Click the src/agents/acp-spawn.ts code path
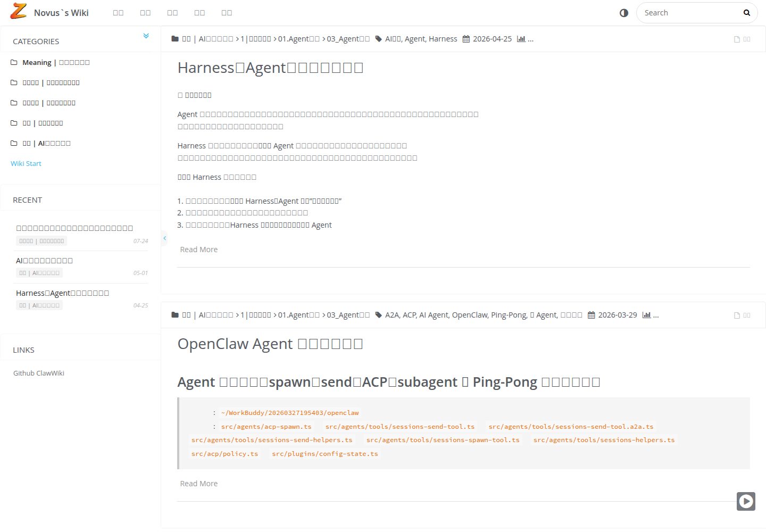The height and width of the screenshot is (532, 766). pyautogui.click(x=266, y=427)
